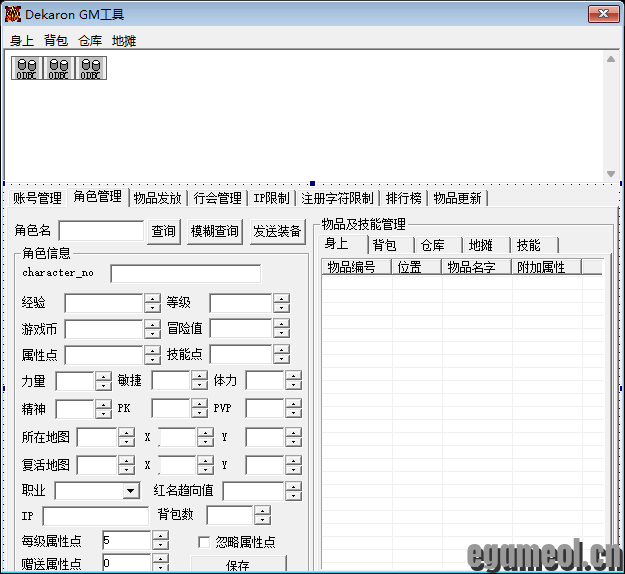This screenshot has height=574, width=625.
Task: Open the 背包 menu in menu bar
Action: [56, 41]
